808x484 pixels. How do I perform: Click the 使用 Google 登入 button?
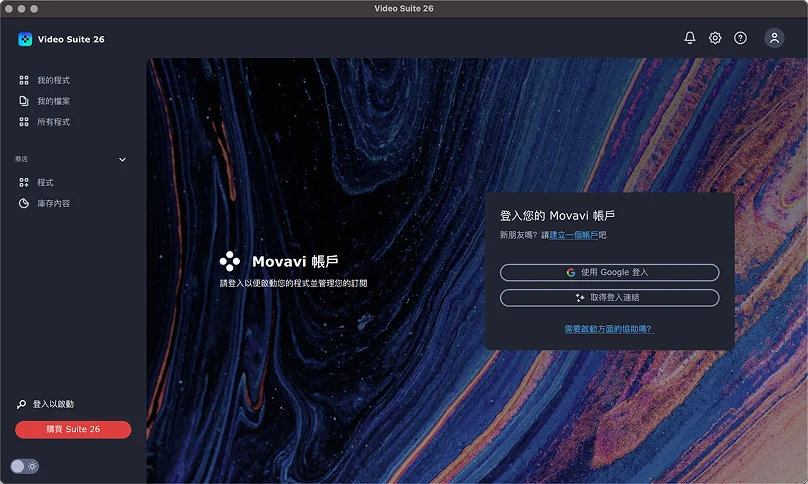[609, 272]
